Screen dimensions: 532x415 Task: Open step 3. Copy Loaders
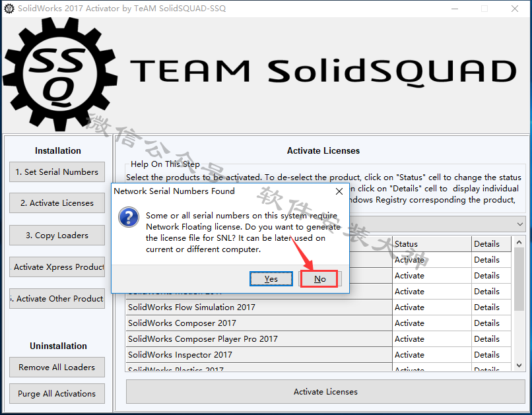point(57,236)
